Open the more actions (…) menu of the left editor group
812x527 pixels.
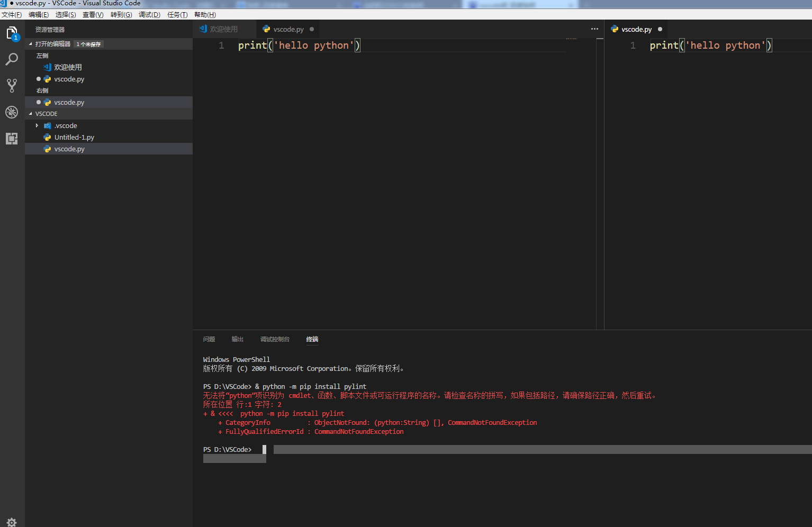tap(594, 29)
